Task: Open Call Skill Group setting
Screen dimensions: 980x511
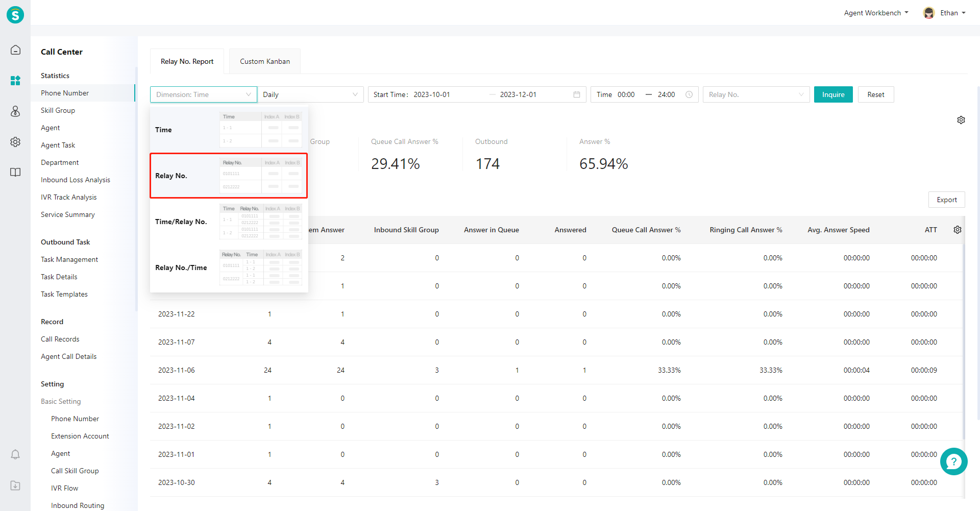Action: pos(75,471)
